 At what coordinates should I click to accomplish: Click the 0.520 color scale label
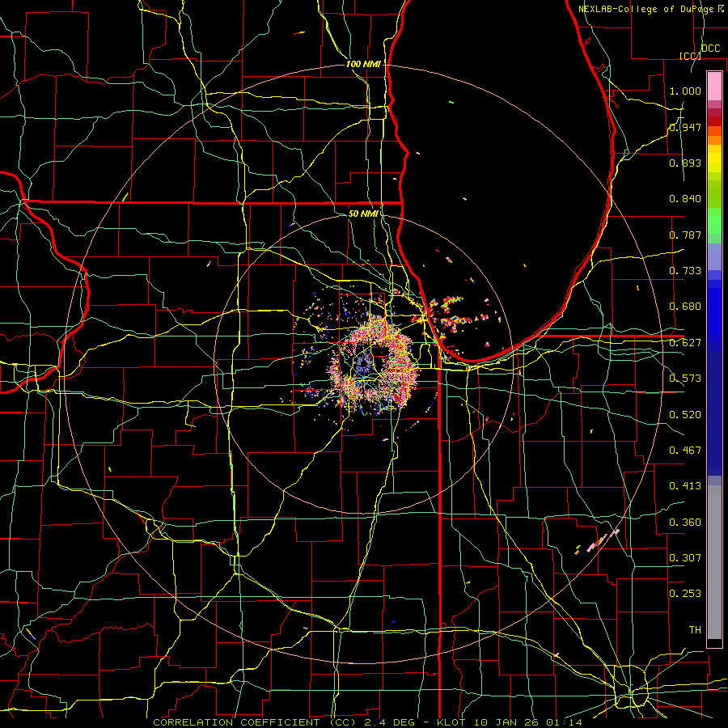(x=685, y=415)
